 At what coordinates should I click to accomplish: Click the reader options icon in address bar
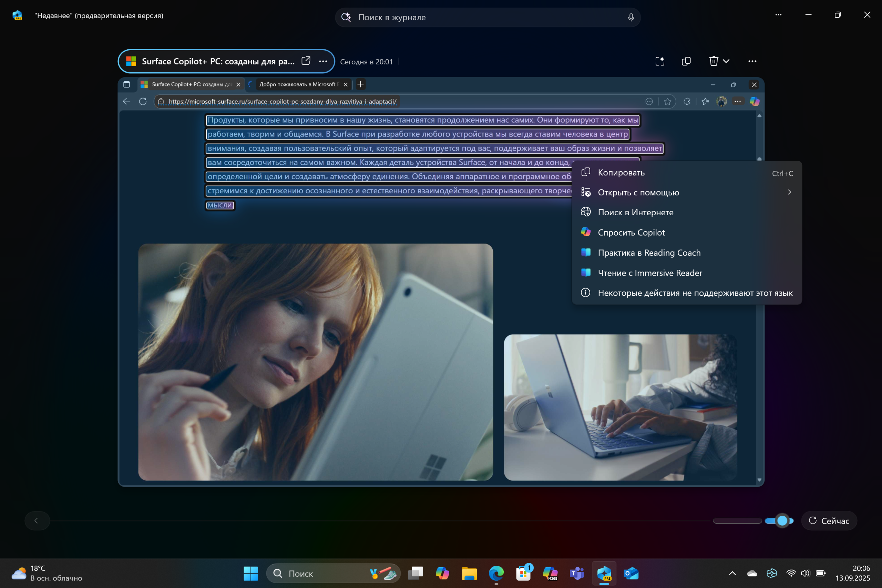(649, 101)
